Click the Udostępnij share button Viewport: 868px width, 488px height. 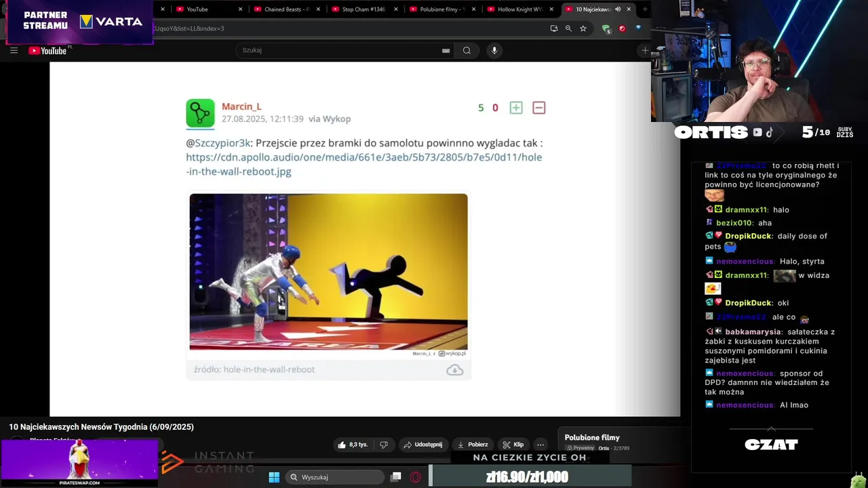[422, 445]
